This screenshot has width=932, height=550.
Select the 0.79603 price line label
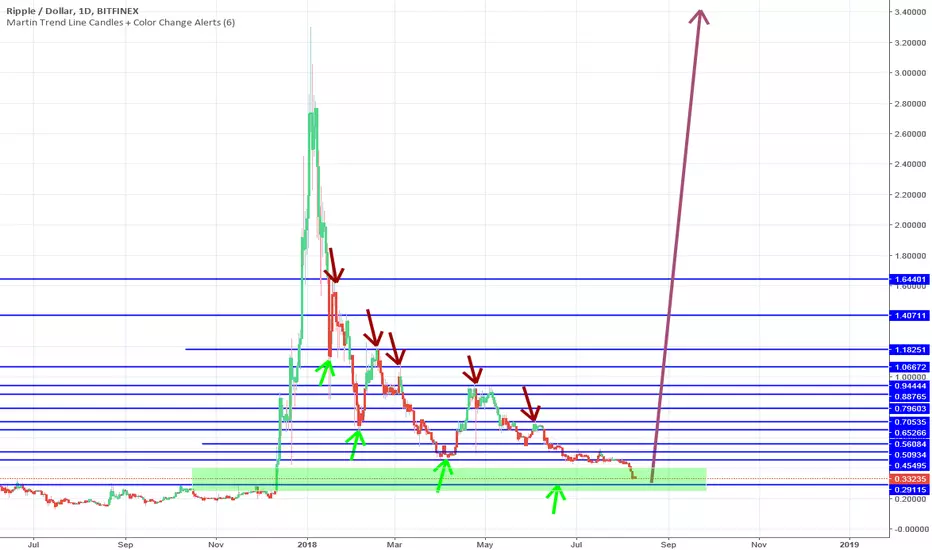908,409
